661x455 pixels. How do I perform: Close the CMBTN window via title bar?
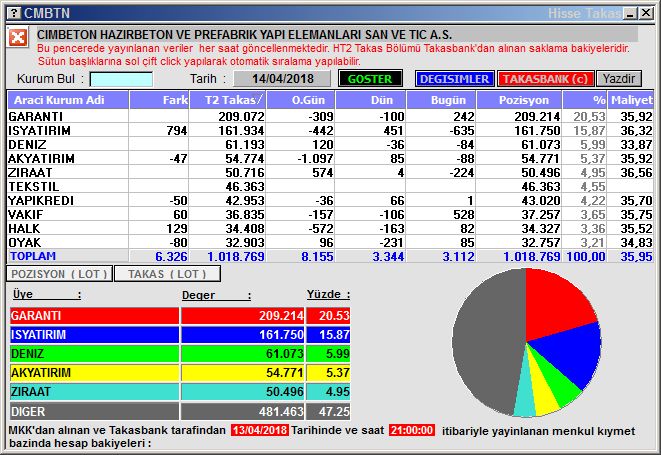[646, 13]
